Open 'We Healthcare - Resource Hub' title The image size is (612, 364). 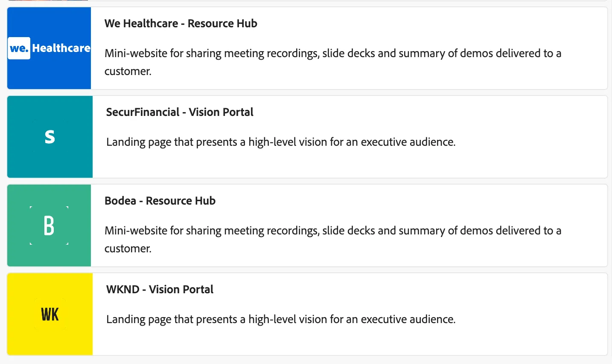181,23
